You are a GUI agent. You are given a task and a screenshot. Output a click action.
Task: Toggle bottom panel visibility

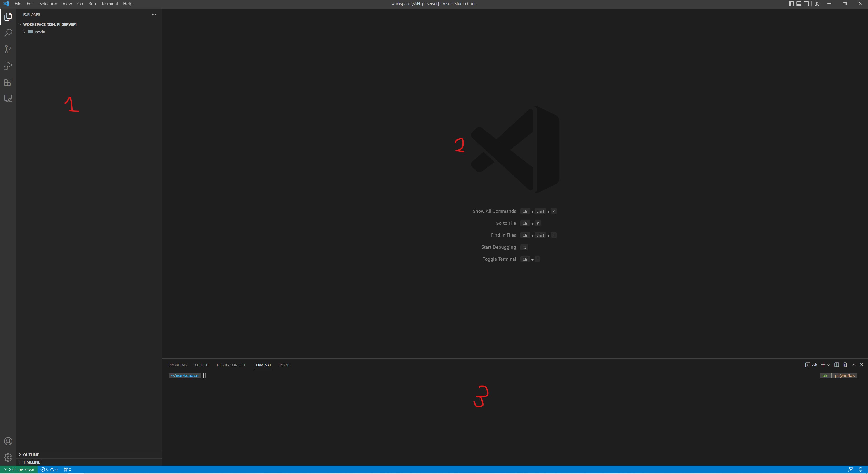click(x=799, y=4)
